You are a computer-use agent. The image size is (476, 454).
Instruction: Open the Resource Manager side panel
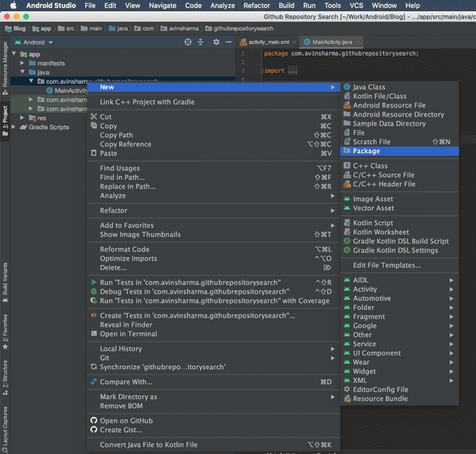(5, 68)
